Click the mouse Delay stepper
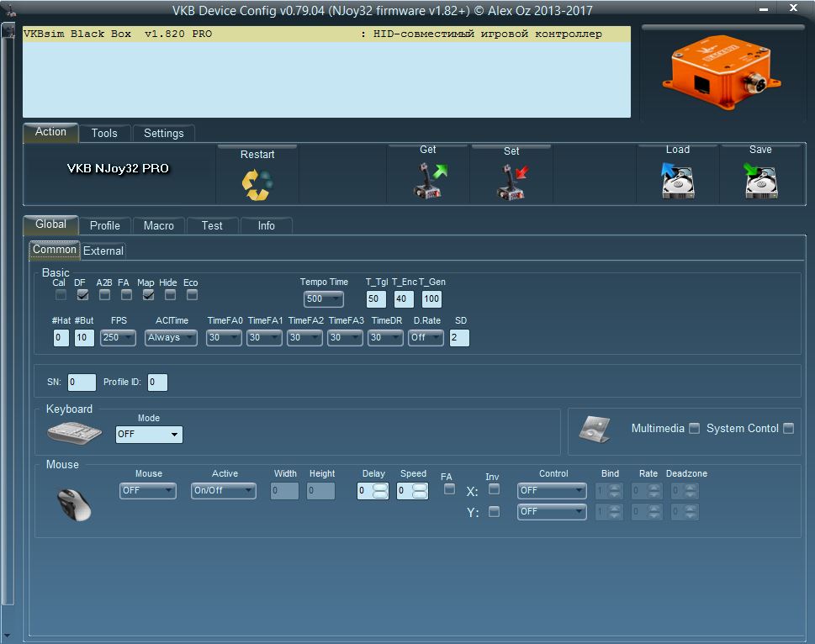Viewport: 815px width, 644px height. click(380, 491)
